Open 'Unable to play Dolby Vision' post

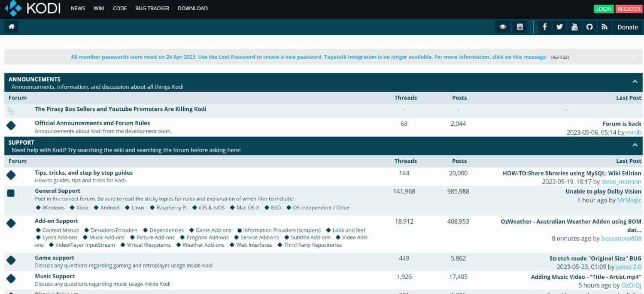(x=603, y=191)
